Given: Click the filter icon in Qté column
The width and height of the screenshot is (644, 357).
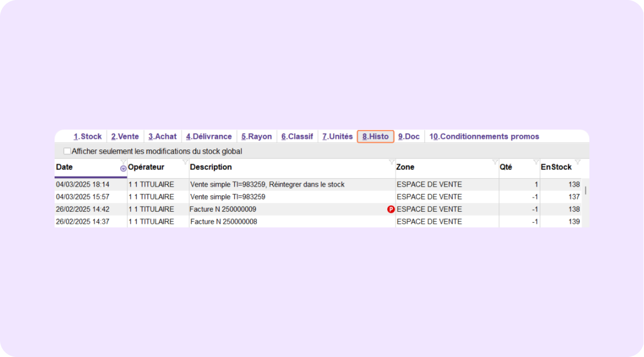Looking at the screenshot, I should (536, 162).
